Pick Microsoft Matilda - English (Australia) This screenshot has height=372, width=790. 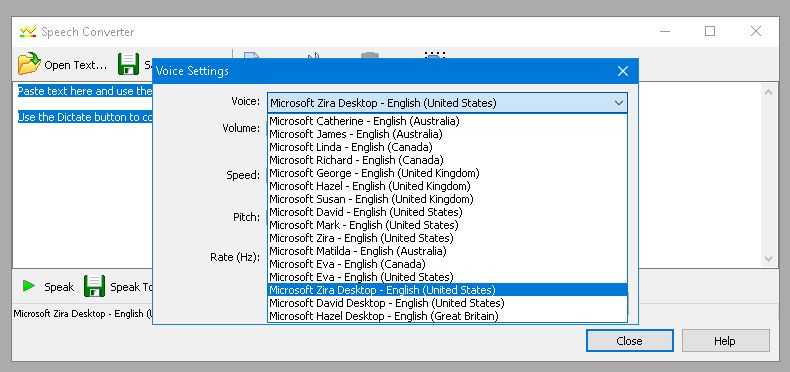447,251
